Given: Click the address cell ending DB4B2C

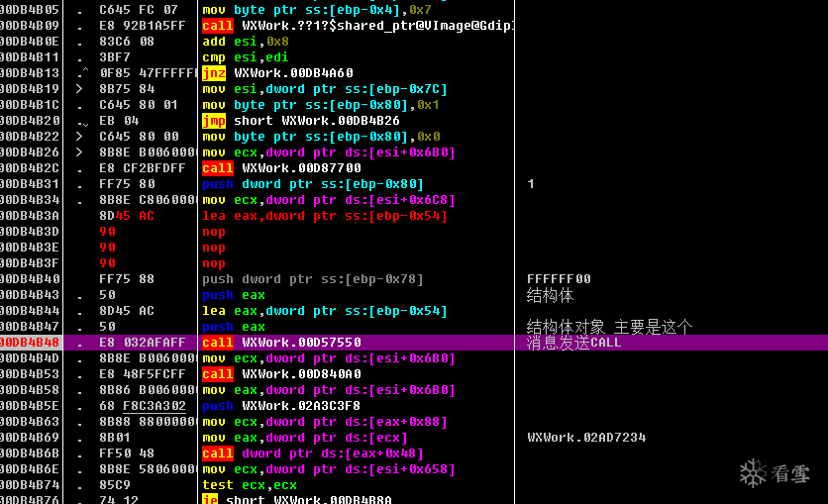Looking at the screenshot, I should (30, 168).
